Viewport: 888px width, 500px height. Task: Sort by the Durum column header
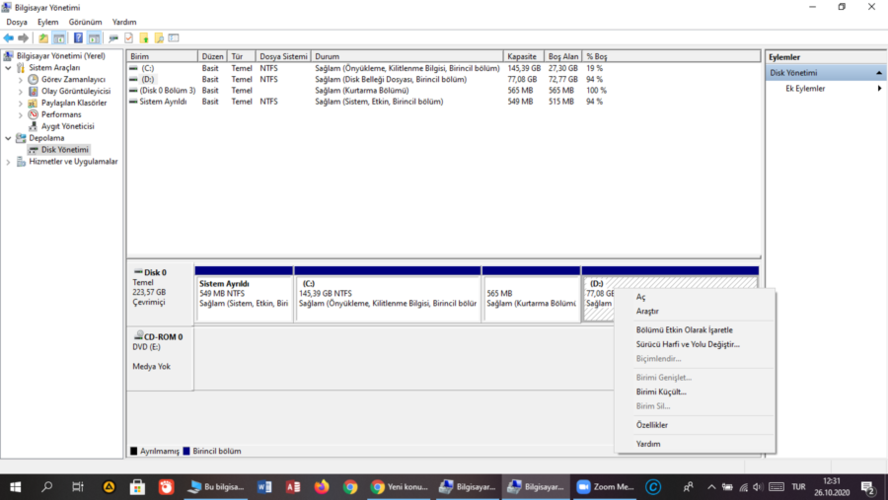click(407, 56)
